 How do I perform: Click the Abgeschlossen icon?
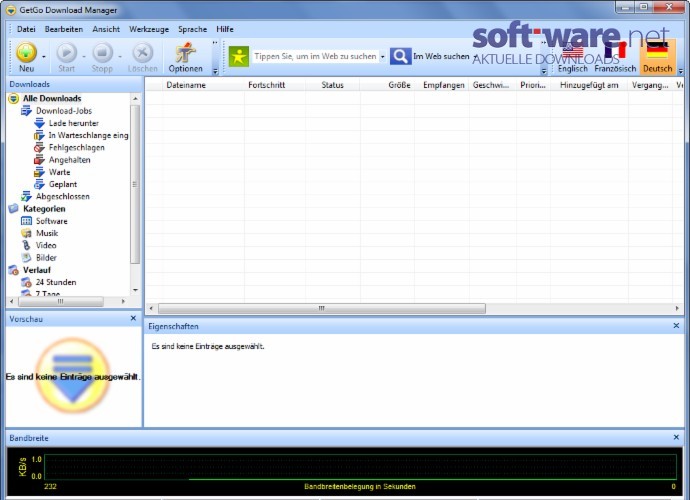coord(26,196)
